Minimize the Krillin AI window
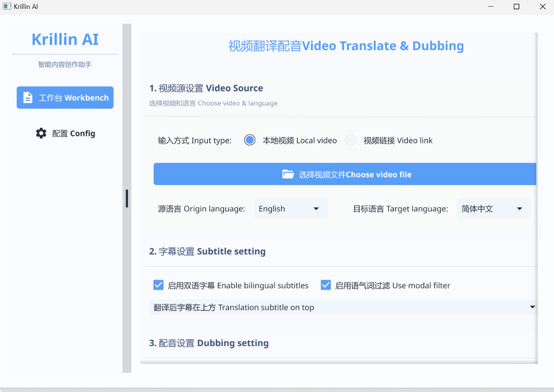This screenshot has width=554, height=392. point(491,7)
